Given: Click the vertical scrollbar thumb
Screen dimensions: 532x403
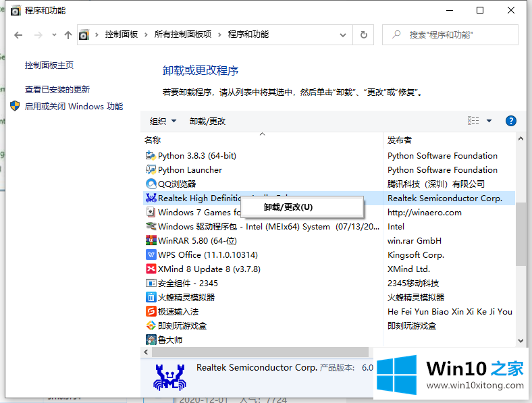Looking at the screenshot, I should click(521, 234).
